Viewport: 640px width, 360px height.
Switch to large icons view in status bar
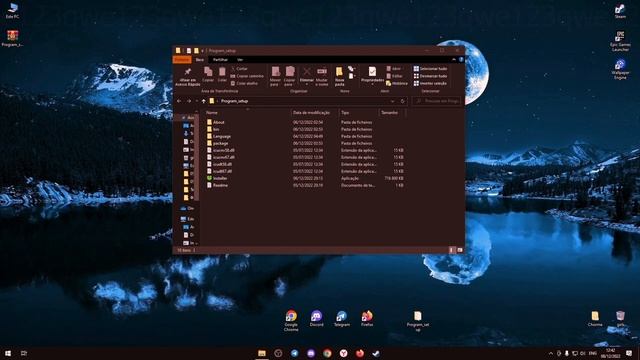460,250
